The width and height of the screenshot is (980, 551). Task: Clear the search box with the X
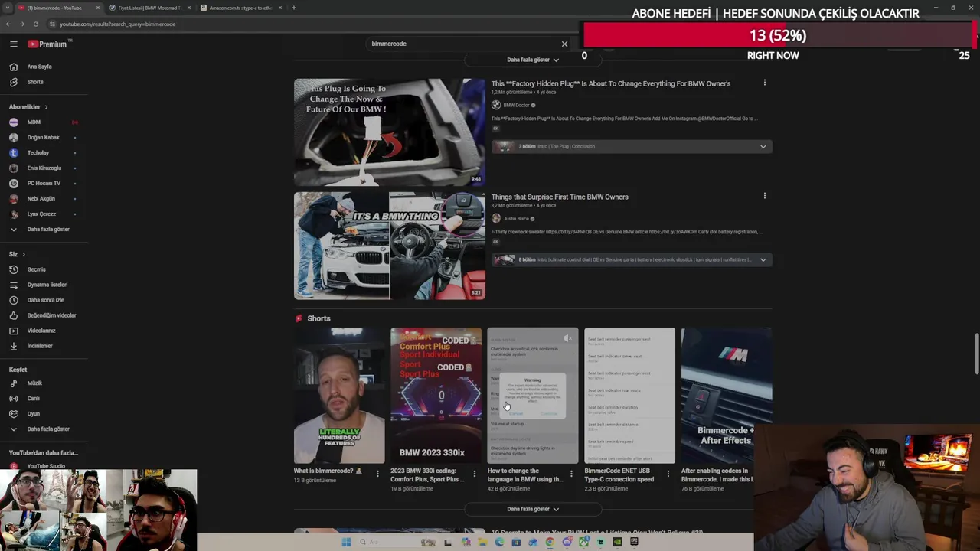pos(565,44)
